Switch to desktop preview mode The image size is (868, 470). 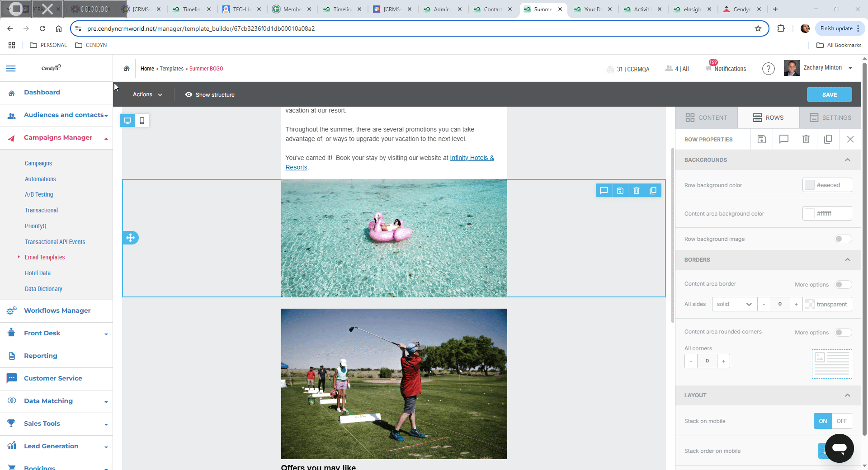127,121
